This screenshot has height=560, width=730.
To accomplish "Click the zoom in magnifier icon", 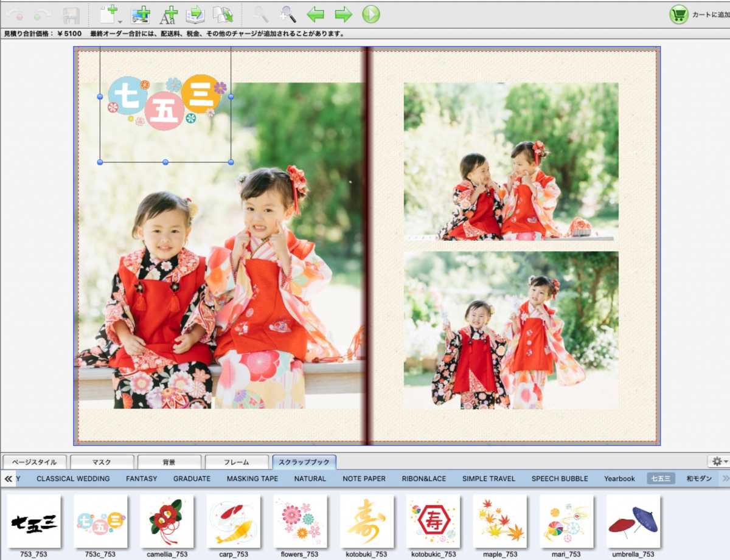I will [x=288, y=14].
